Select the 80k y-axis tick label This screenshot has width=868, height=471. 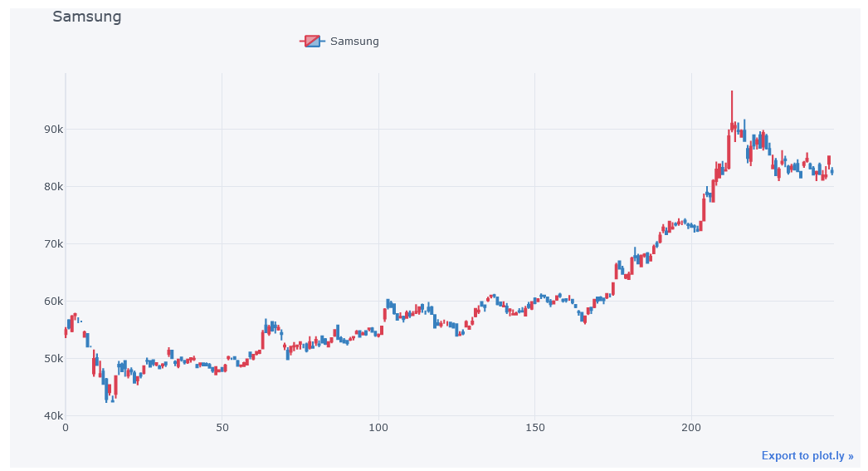(x=54, y=187)
